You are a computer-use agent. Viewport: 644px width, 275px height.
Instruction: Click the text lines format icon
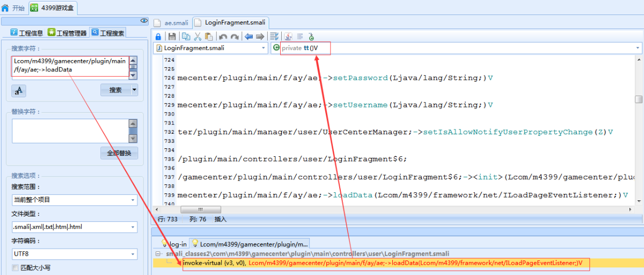click(300, 37)
